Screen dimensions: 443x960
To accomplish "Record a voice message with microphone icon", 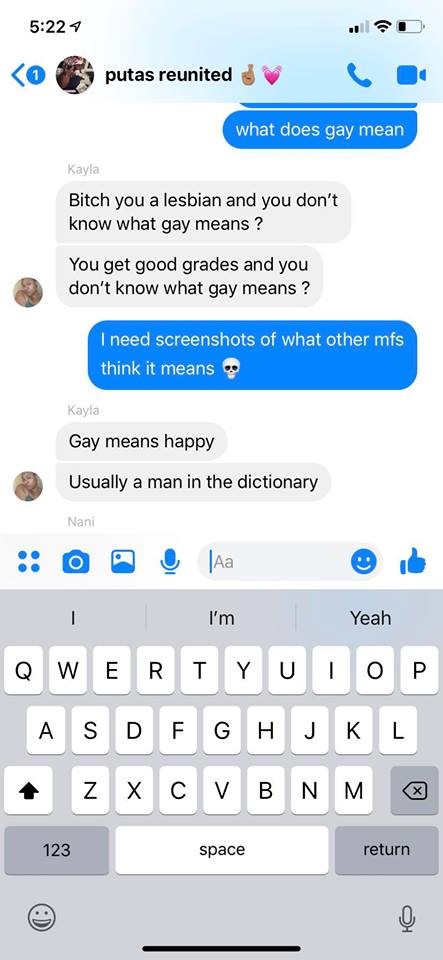I will tap(169, 561).
